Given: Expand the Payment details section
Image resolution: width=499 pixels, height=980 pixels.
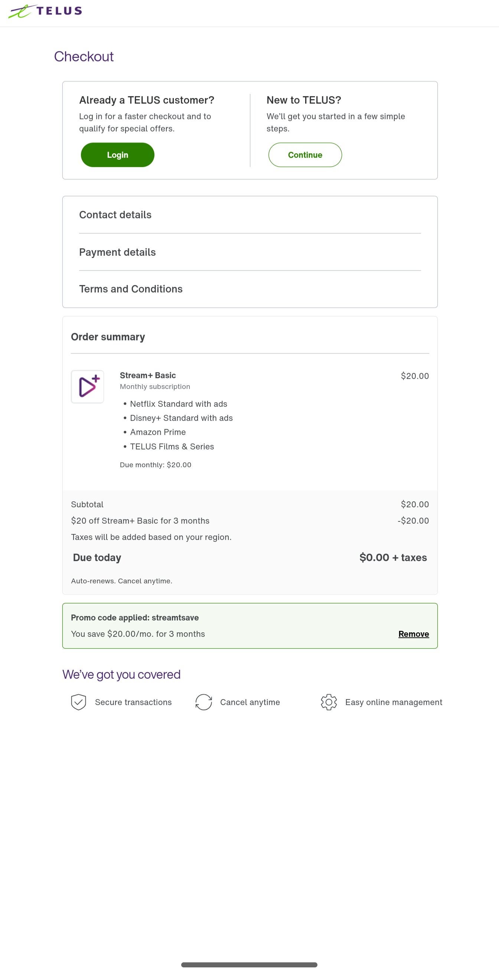Looking at the screenshot, I should 117,252.
